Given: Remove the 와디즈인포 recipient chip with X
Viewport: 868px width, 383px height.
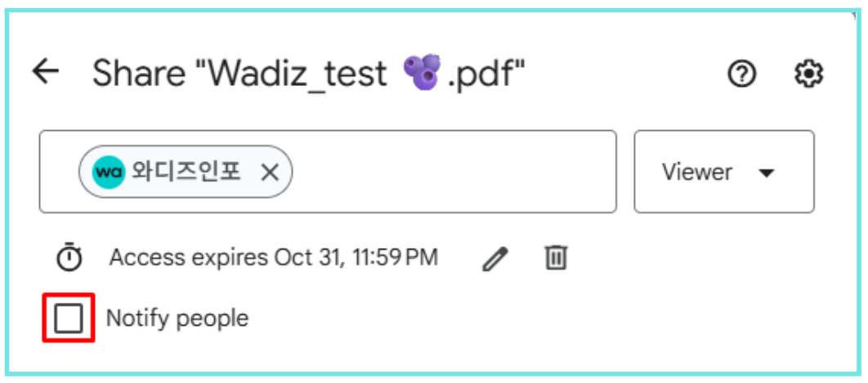Looking at the screenshot, I should (x=270, y=172).
